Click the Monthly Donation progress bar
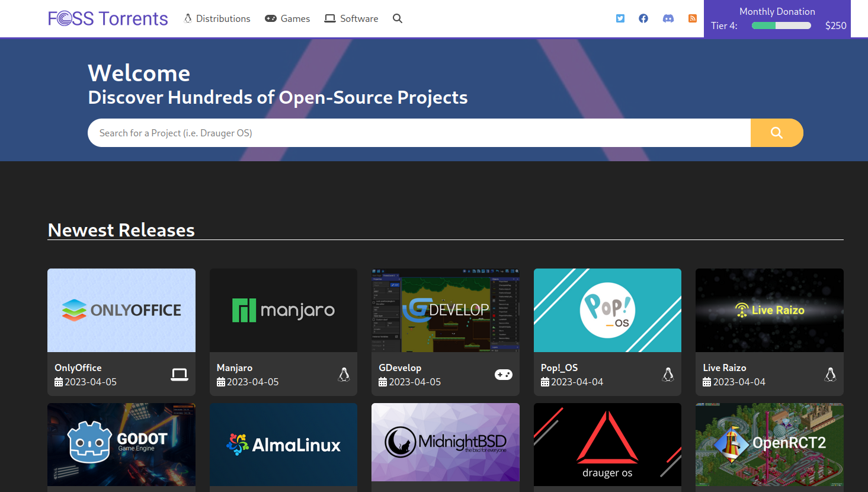Viewport: 868px width, 492px height. click(x=781, y=25)
